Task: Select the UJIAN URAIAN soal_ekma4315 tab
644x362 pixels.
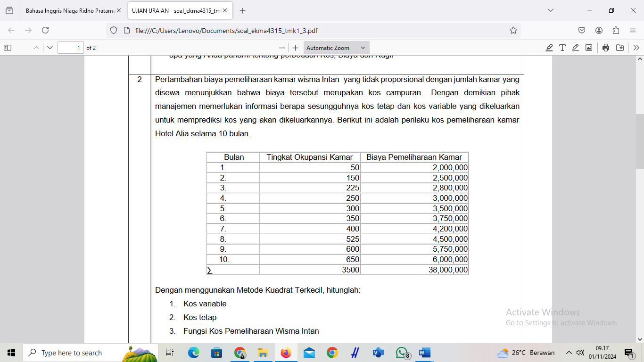Action: (x=180, y=10)
